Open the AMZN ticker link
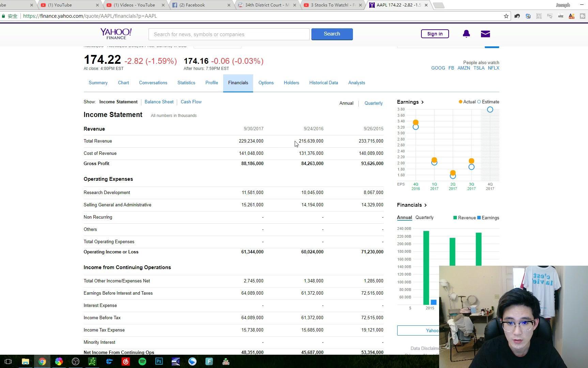The height and width of the screenshot is (368, 588). point(464,68)
